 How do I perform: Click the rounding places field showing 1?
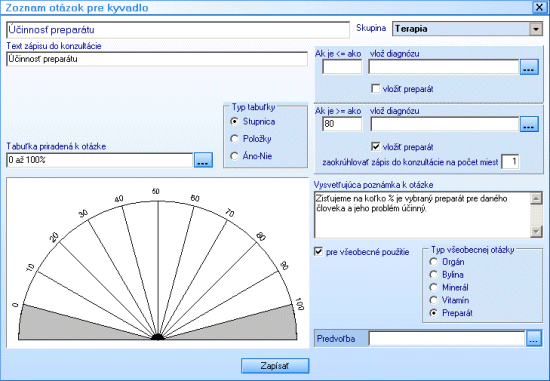click(510, 161)
